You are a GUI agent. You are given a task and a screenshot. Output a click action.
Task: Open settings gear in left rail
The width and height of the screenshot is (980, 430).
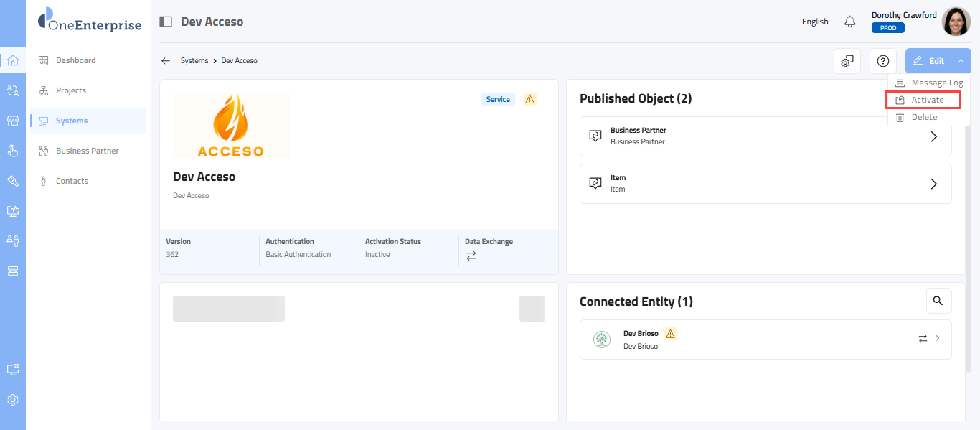[x=13, y=400]
